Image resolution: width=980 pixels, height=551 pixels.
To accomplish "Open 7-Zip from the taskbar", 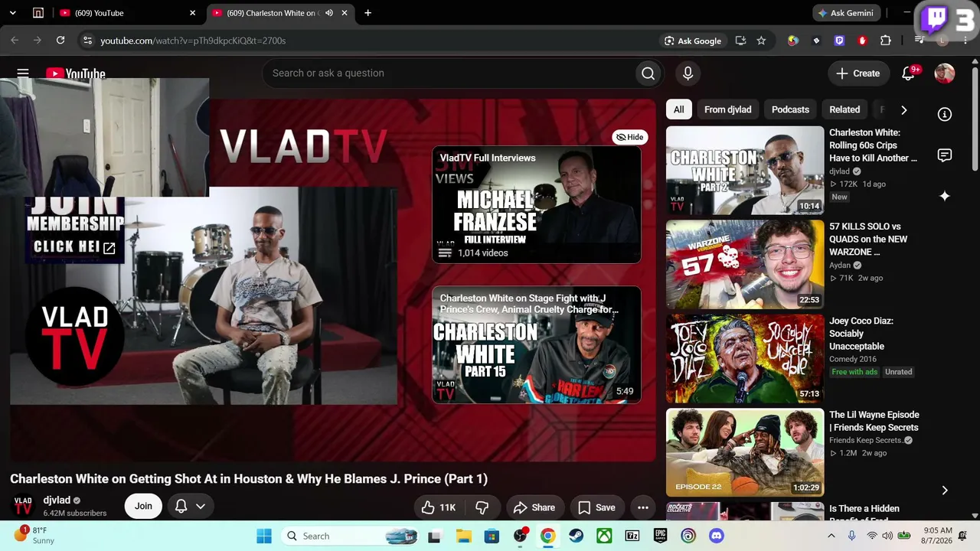I will point(632,536).
